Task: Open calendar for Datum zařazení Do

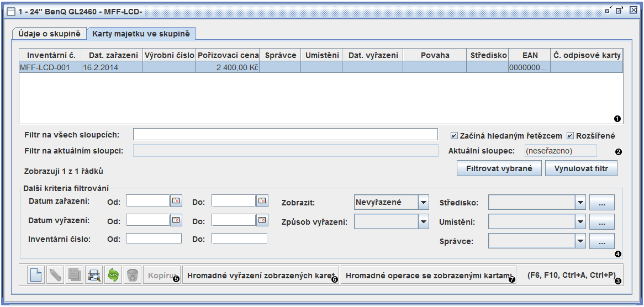Action: tap(262, 200)
